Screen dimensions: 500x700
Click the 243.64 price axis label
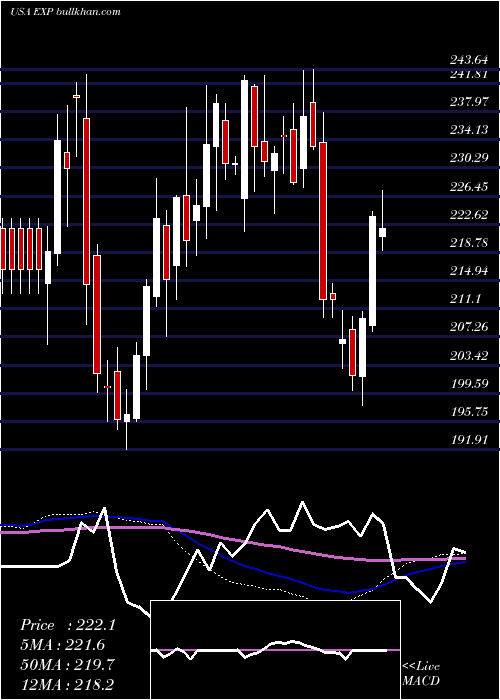point(469,59)
